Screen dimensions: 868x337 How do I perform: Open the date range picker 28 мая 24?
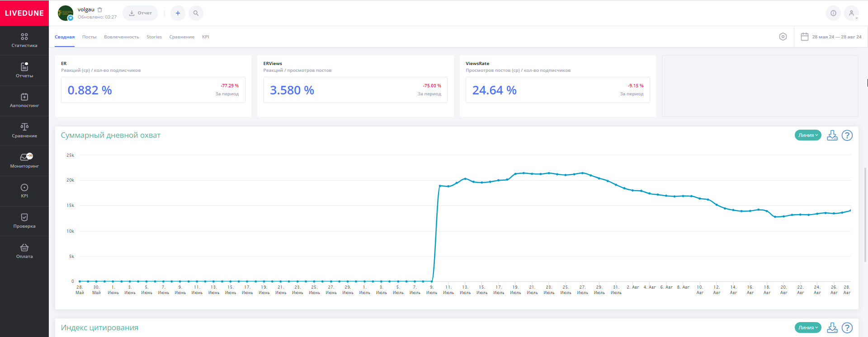coord(831,37)
